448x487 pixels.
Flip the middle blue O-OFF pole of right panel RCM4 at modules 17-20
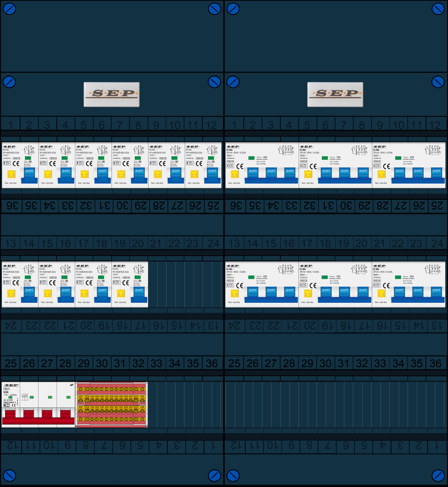[x=344, y=292]
